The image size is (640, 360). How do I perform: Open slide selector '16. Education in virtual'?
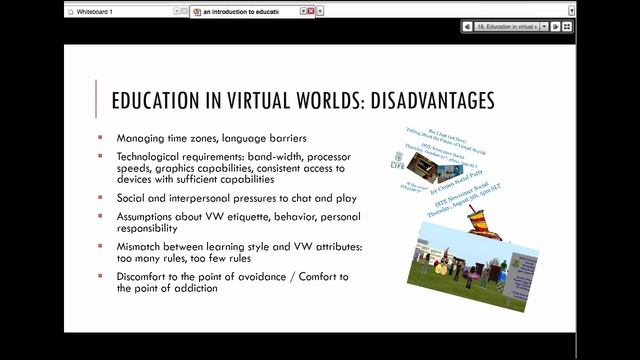[x=507, y=27]
